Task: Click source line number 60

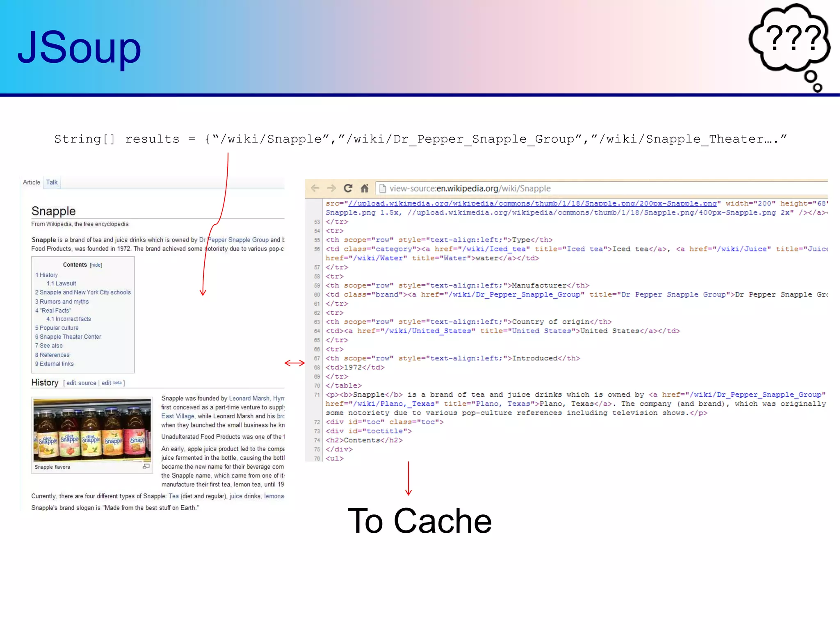Action: point(317,294)
